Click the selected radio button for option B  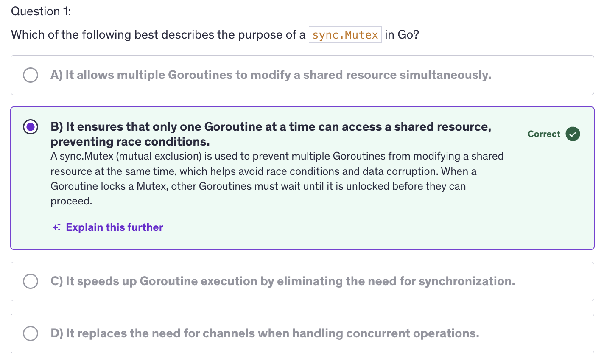point(31,127)
